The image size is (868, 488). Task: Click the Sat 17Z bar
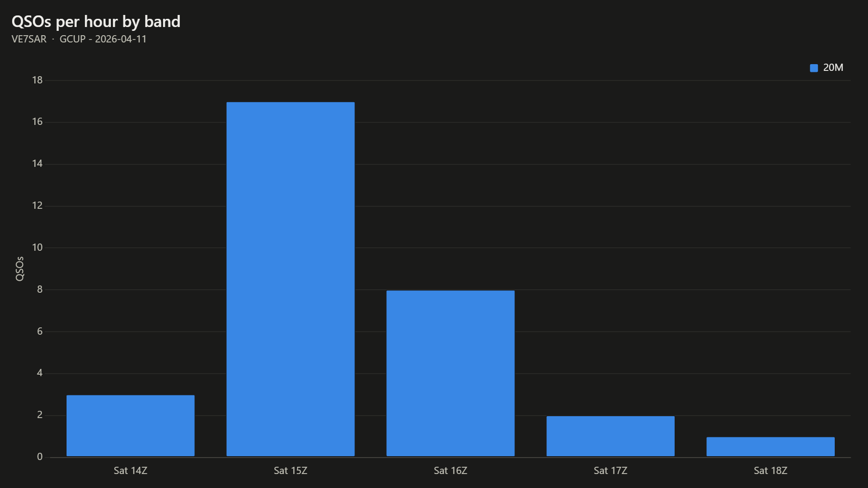point(610,436)
